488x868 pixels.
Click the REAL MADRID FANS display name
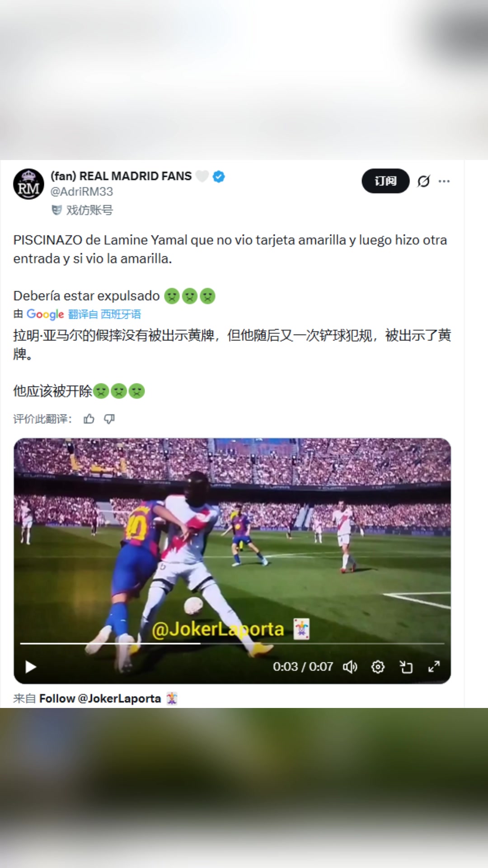(121, 176)
